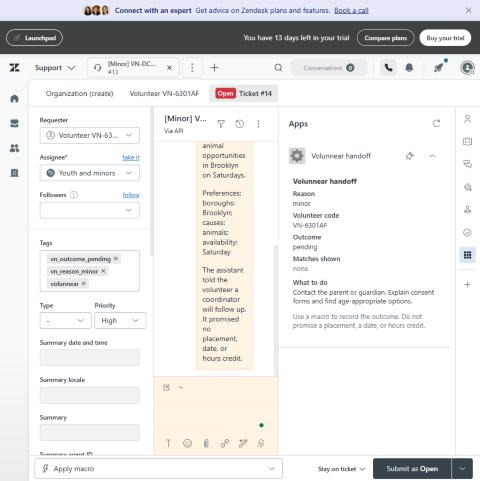Screen dimensions: 480x481
Task: Open user context panel icon
Action: [x=467, y=119]
